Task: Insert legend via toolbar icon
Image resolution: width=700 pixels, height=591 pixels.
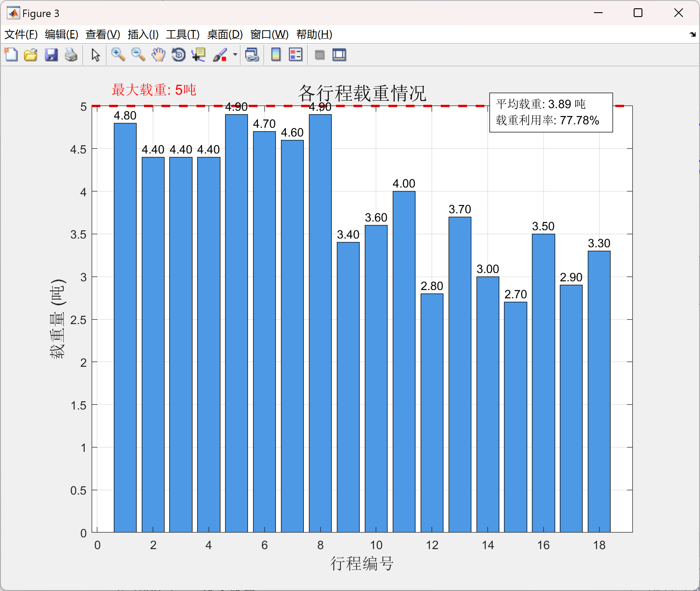Action: tap(295, 55)
